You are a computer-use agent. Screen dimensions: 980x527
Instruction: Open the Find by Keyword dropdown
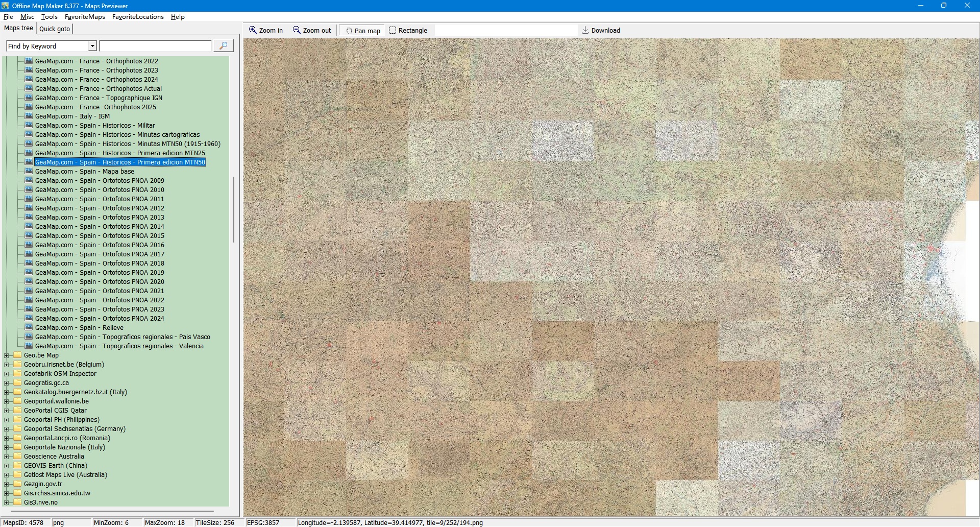(x=92, y=46)
